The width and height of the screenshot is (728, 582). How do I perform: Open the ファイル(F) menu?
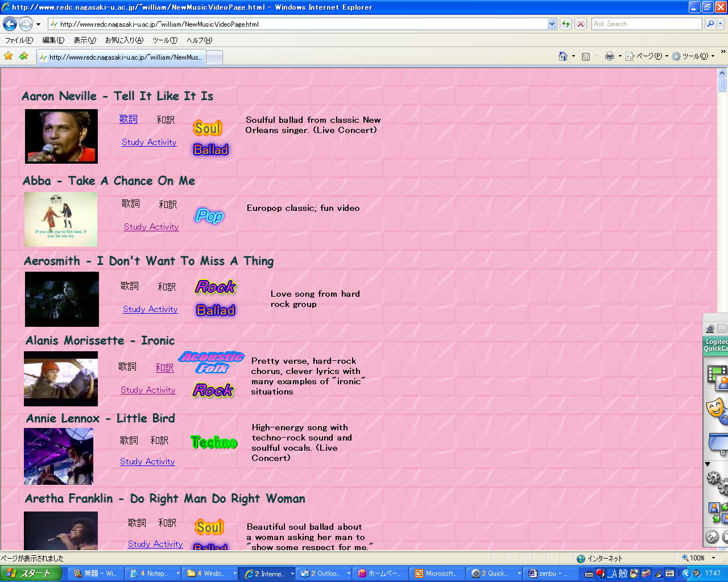(x=19, y=40)
